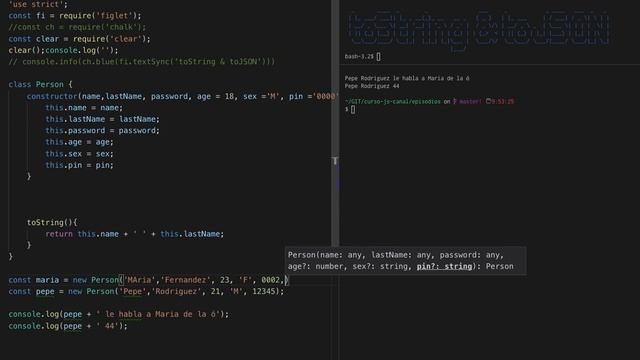Image resolution: width=640 pixels, height=360 pixels.
Task: Click the line this.name = name;
Action: tap(84, 108)
